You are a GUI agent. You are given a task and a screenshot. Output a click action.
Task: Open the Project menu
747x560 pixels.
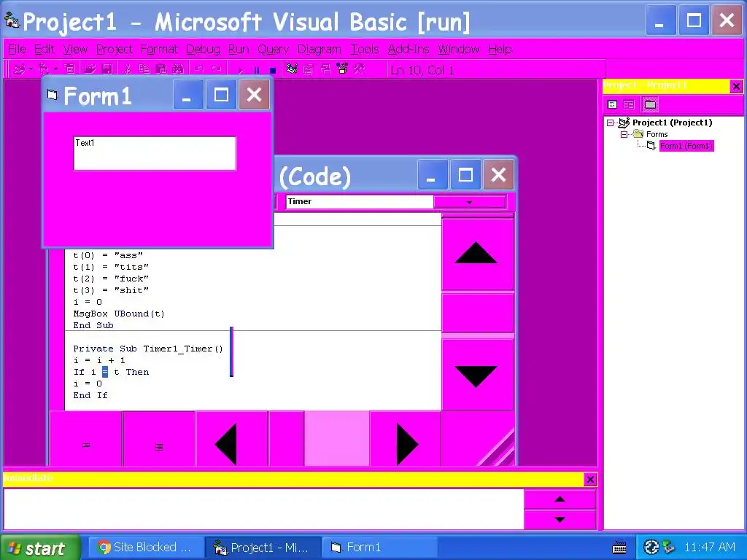click(x=115, y=50)
